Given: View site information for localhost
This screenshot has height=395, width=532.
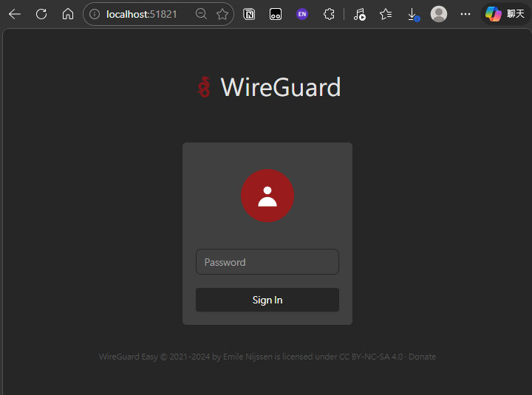Looking at the screenshot, I should click(x=95, y=14).
